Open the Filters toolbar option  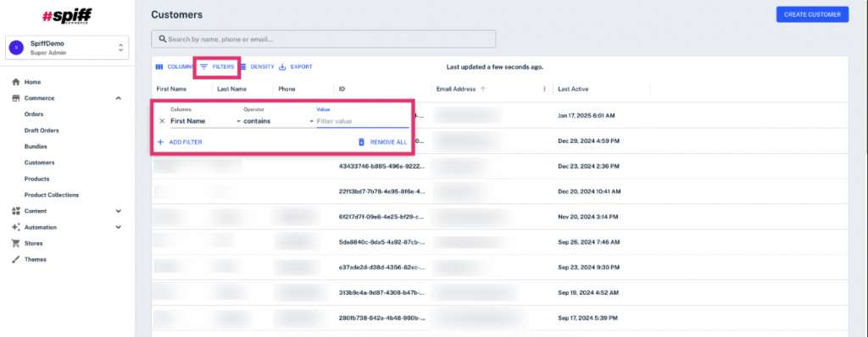click(x=217, y=66)
